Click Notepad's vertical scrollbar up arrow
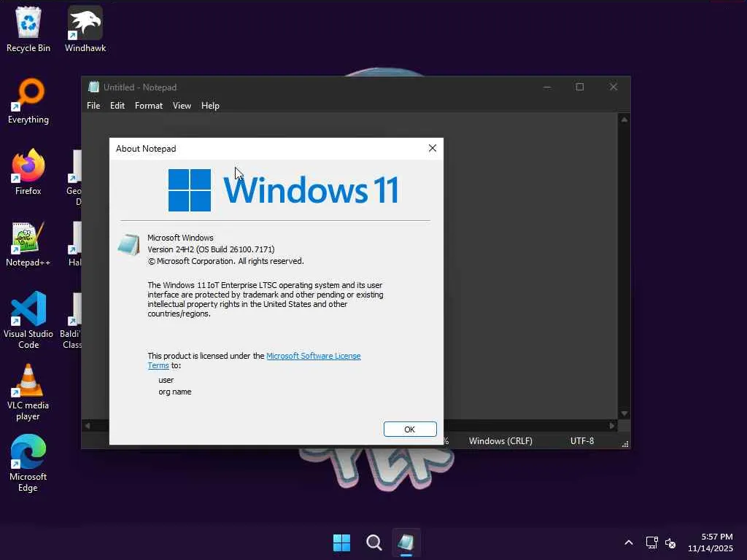The width and height of the screenshot is (747, 560). [x=624, y=120]
